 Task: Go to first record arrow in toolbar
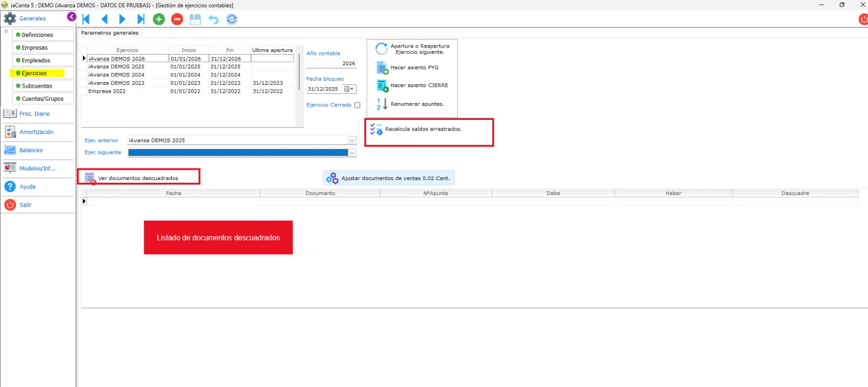[x=86, y=19]
